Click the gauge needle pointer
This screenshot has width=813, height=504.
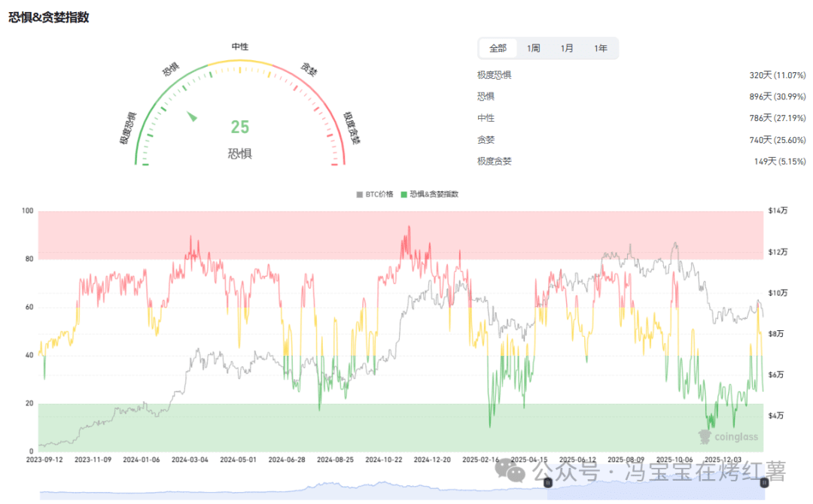point(192,117)
